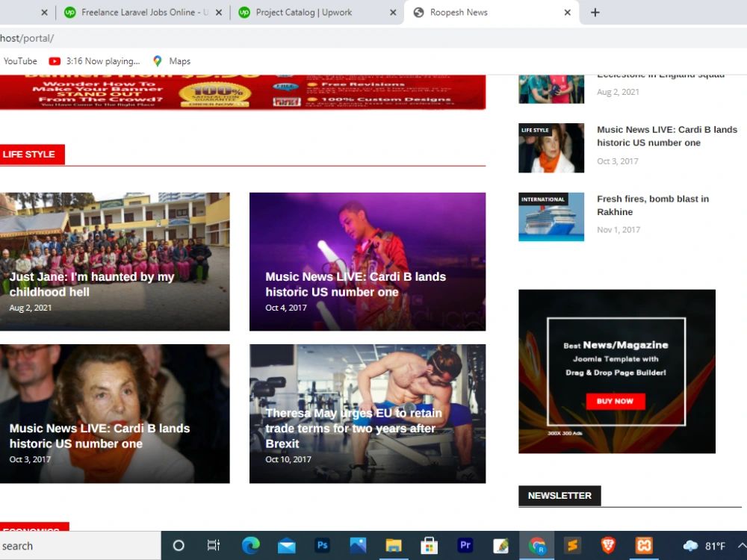Click the 'Oct 10, 2017' date text

pyautogui.click(x=288, y=459)
